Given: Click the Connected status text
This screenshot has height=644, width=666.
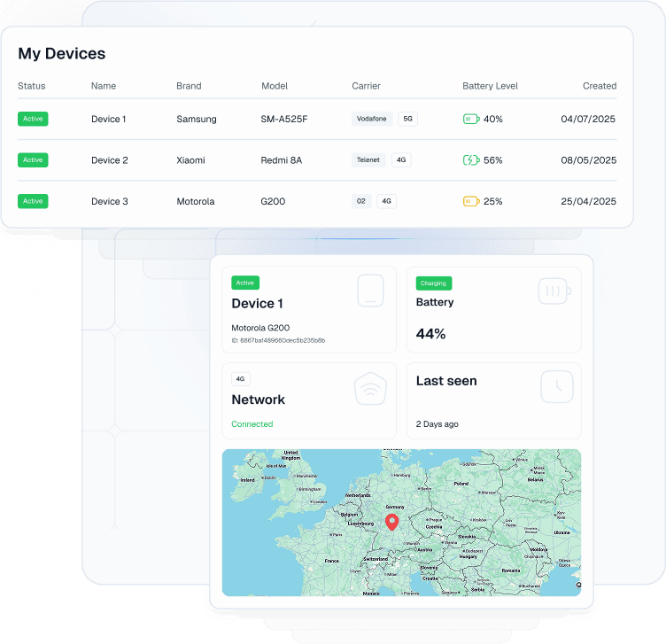Looking at the screenshot, I should 252,424.
